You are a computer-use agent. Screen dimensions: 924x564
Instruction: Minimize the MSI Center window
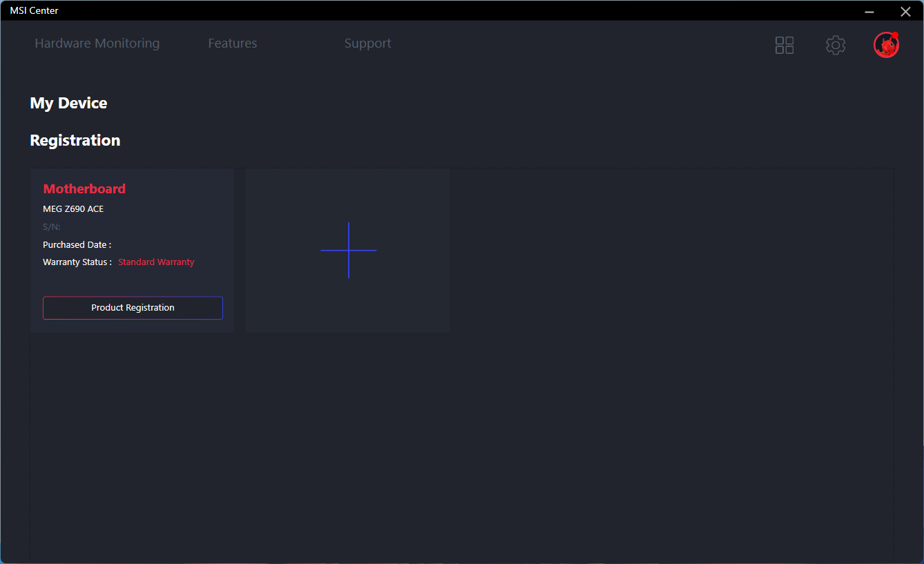(x=869, y=12)
